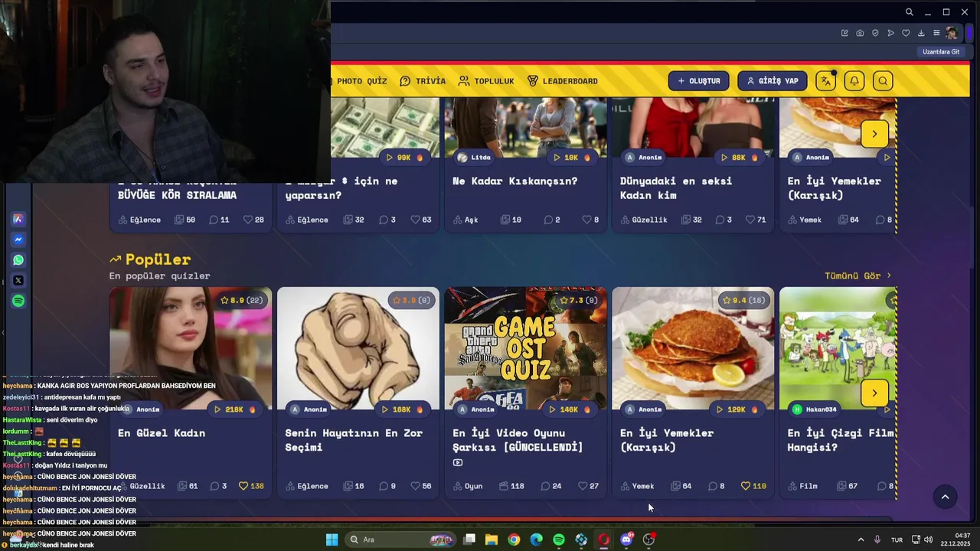Open Spotify from the Windows taskbar
The height and width of the screenshot is (551, 980).
click(x=559, y=540)
